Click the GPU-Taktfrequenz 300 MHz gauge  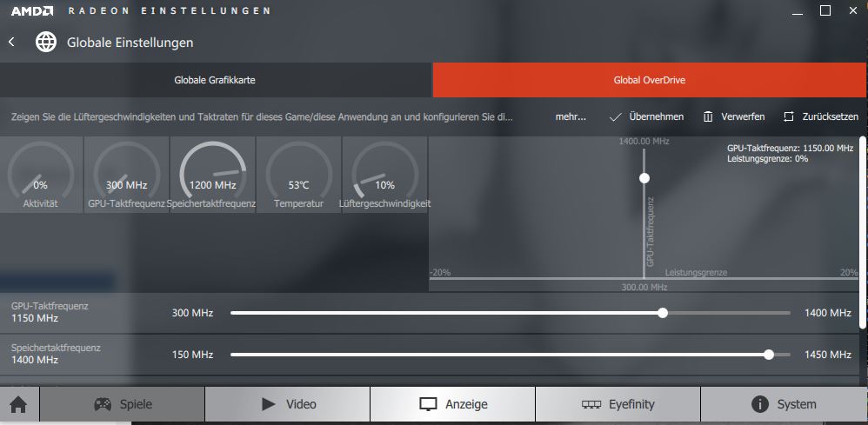(127, 175)
